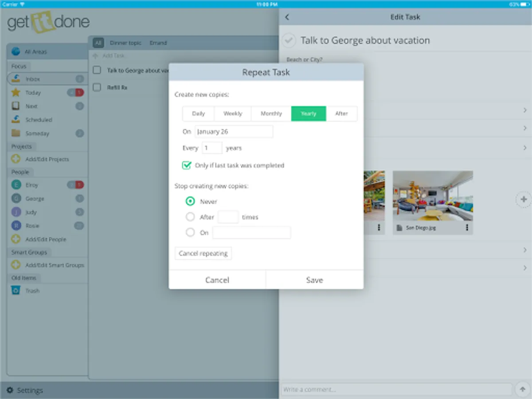Open Settings gear icon

pos(10,390)
